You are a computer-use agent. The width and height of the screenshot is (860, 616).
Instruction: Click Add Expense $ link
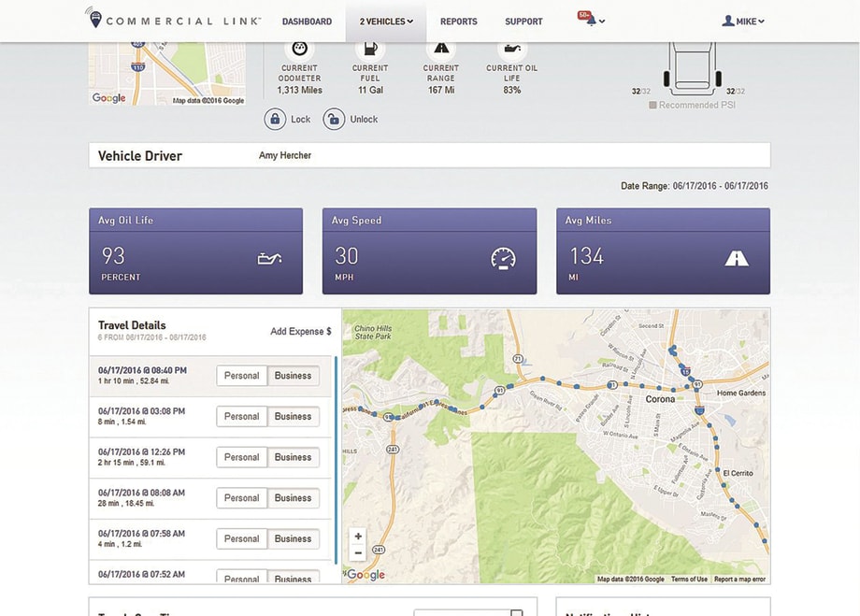click(x=301, y=331)
